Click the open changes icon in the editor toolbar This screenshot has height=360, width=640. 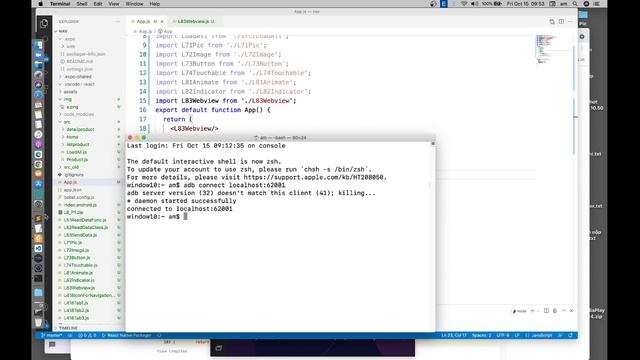click(552, 21)
